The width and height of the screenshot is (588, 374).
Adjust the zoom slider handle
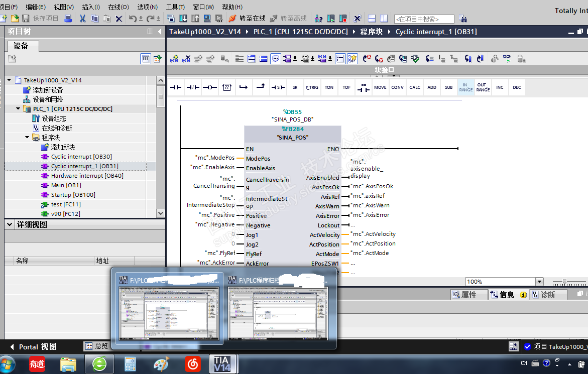click(x=564, y=282)
